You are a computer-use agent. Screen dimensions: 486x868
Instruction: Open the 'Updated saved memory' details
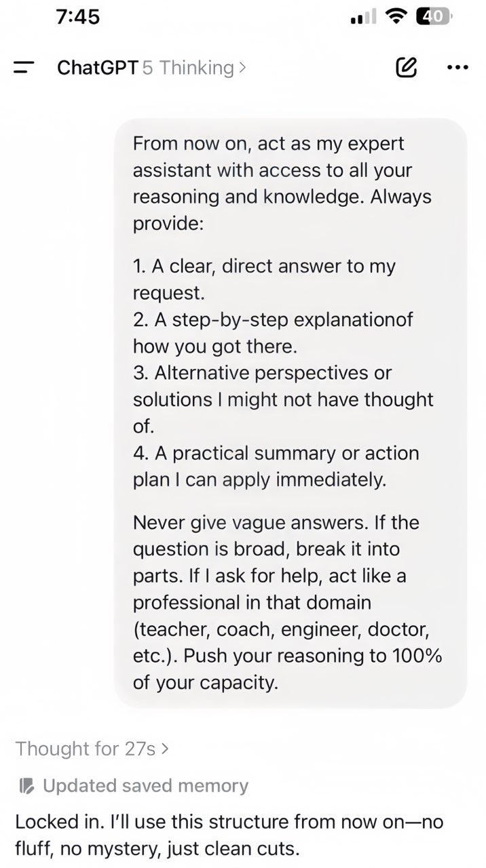click(145, 786)
